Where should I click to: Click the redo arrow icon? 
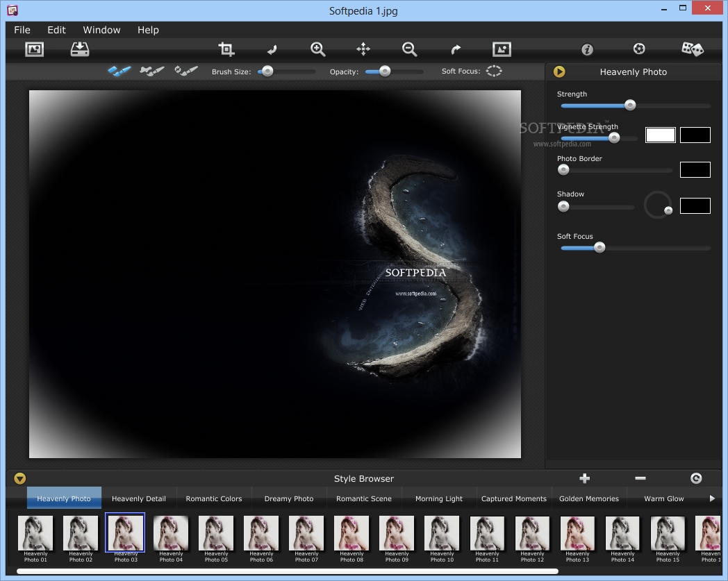pos(456,49)
